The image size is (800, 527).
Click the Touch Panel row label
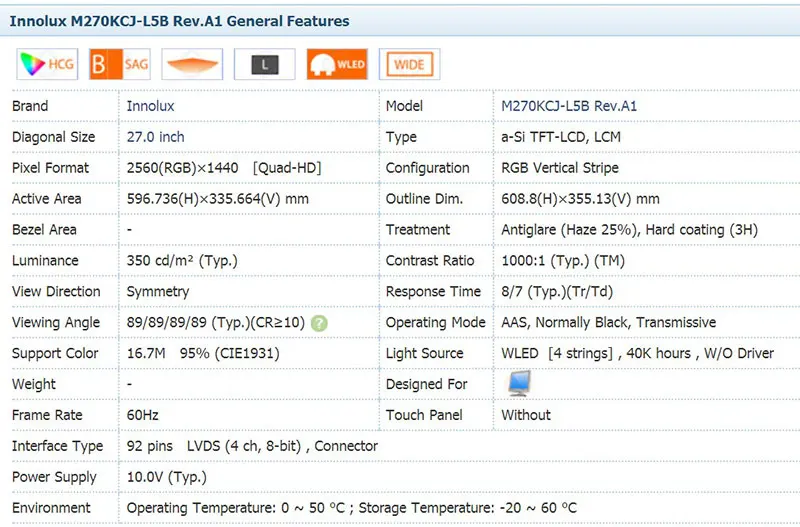point(424,415)
